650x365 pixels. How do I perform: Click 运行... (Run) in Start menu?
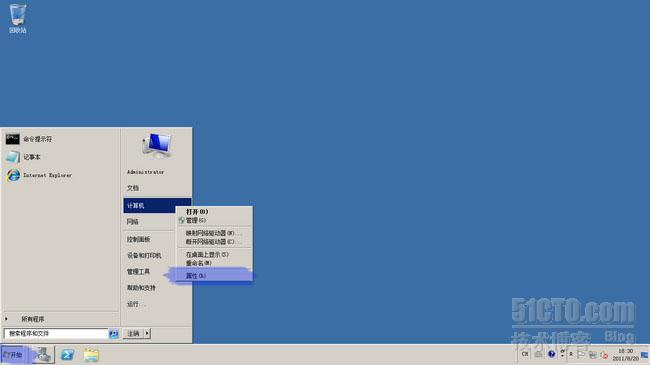tap(157, 304)
